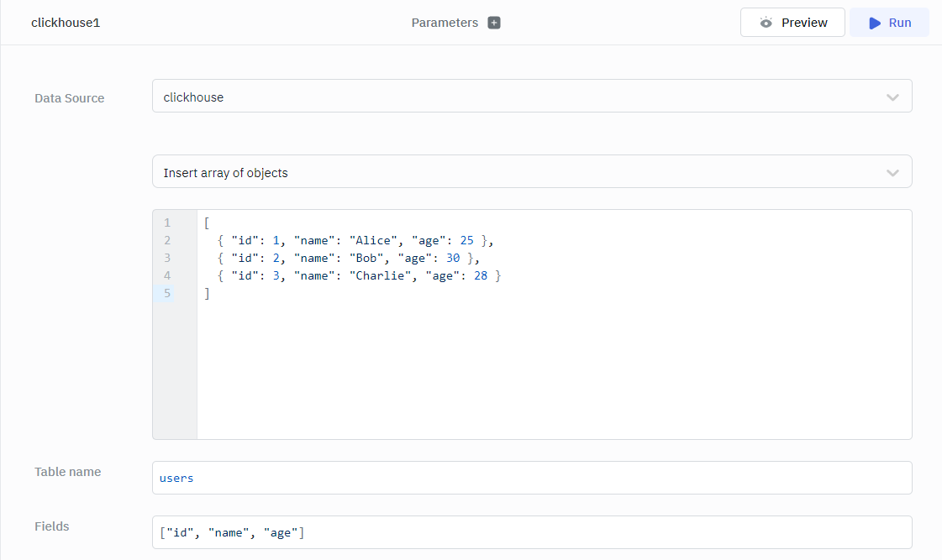Click the eye icon on Preview
This screenshot has width=942, height=560.
tap(766, 23)
